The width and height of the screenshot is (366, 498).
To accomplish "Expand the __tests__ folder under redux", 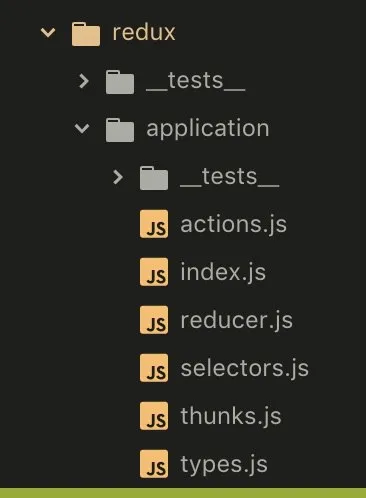I will (84, 81).
